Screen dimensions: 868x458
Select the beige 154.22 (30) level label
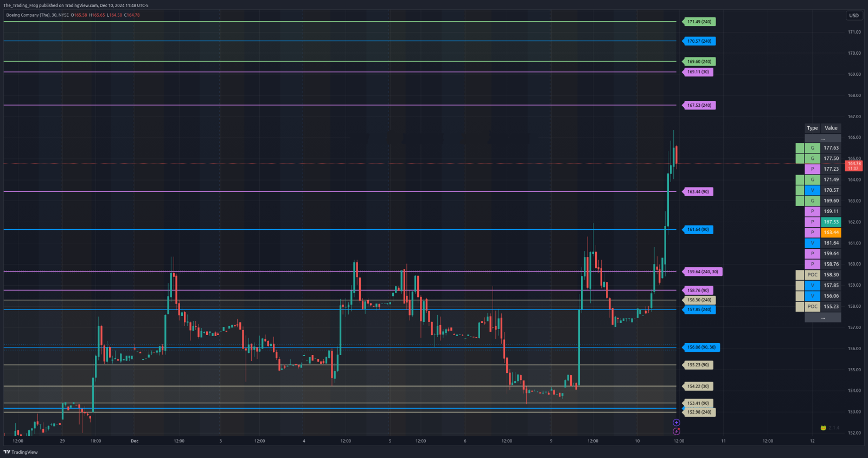coord(698,386)
